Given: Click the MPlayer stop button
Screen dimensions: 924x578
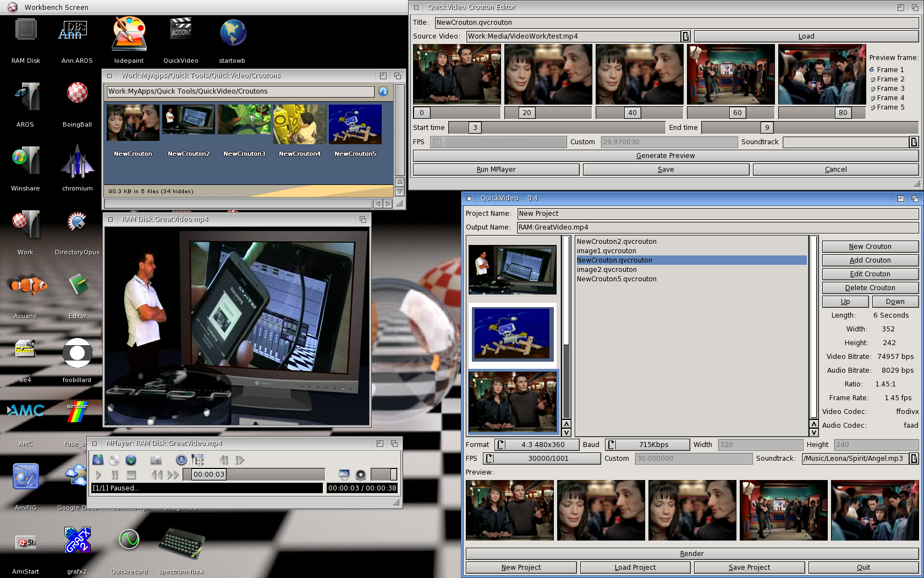Looking at the screenshot, I should [131, 475].
